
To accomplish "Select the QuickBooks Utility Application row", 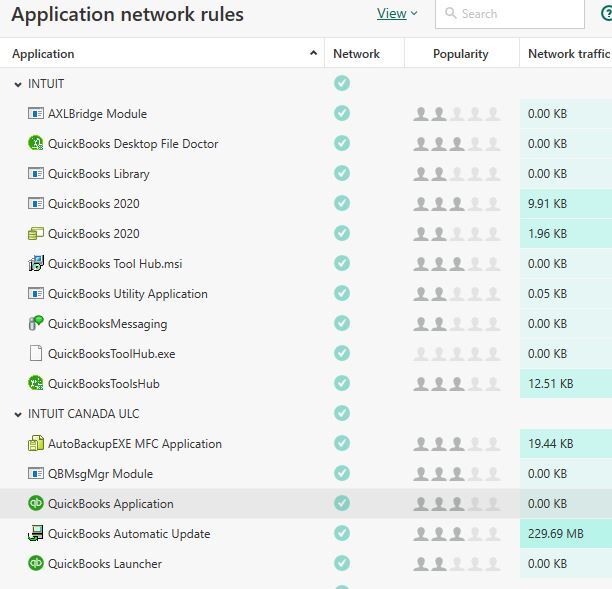I will 127,294.
